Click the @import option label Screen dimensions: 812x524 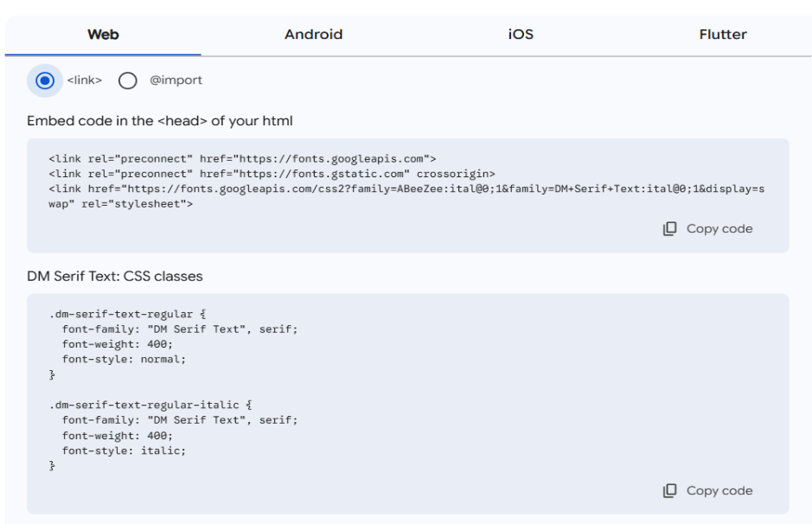point(176,80)
